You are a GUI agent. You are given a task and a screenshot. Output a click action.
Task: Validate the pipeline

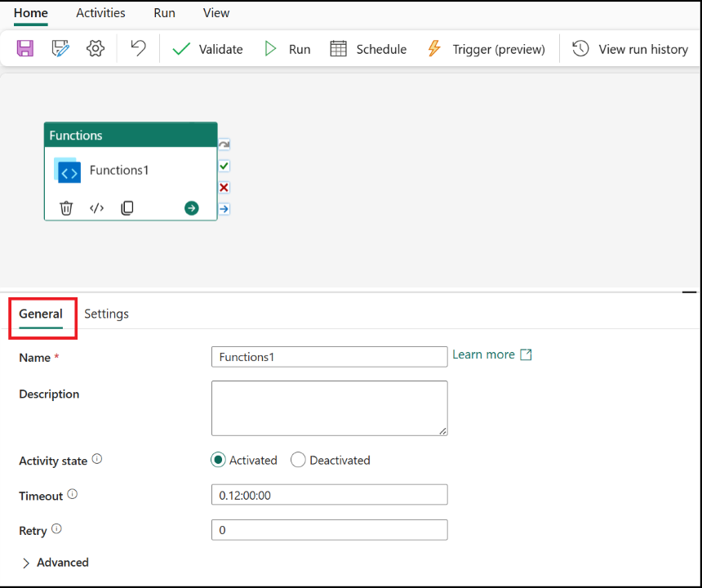click(x=207, y=49)
